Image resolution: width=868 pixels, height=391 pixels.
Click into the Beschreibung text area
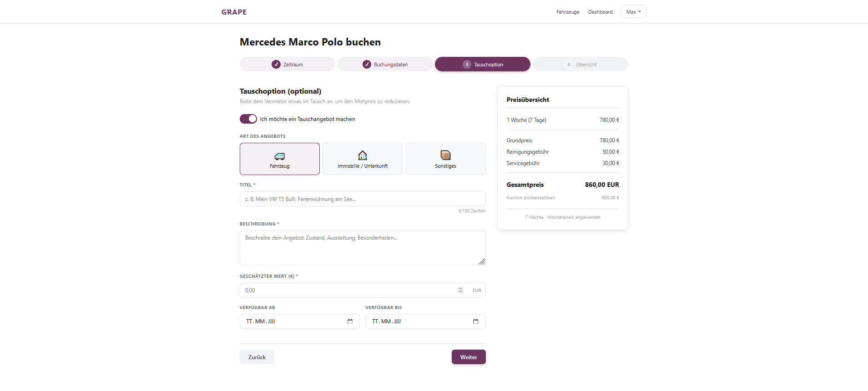[x=362, y=248]
